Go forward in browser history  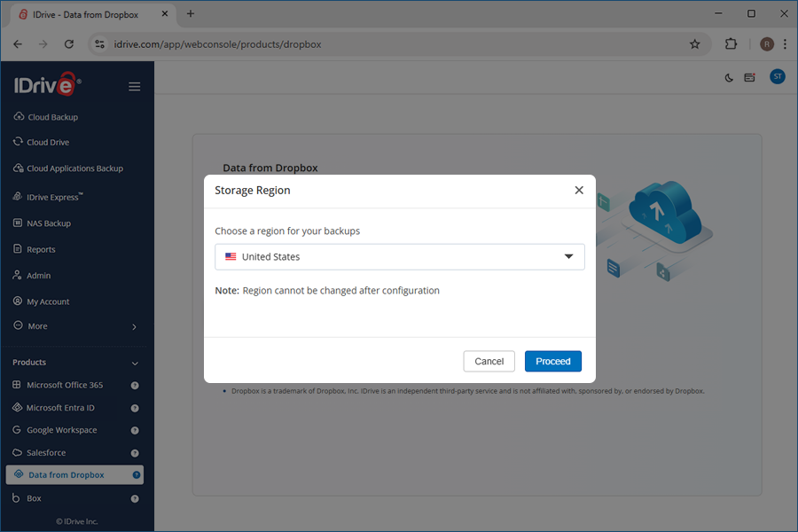pos(43,44)
